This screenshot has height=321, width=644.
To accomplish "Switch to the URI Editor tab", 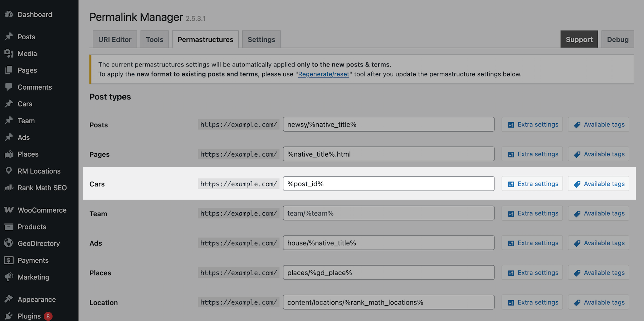I will [x=115, y=39].
